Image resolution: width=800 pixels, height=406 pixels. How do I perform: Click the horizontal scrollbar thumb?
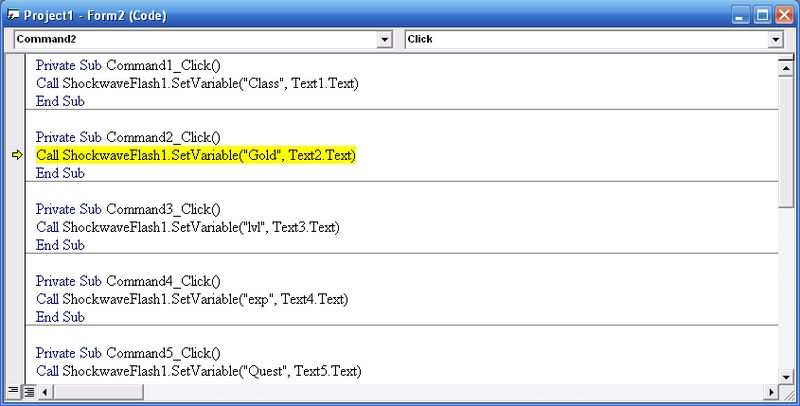98,392
